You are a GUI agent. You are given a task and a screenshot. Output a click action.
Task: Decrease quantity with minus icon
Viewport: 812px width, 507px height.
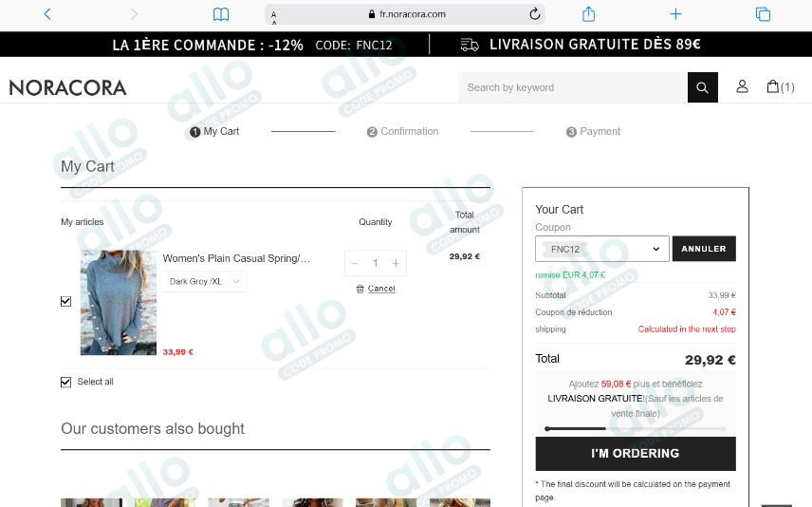click(x=355, y=263)
